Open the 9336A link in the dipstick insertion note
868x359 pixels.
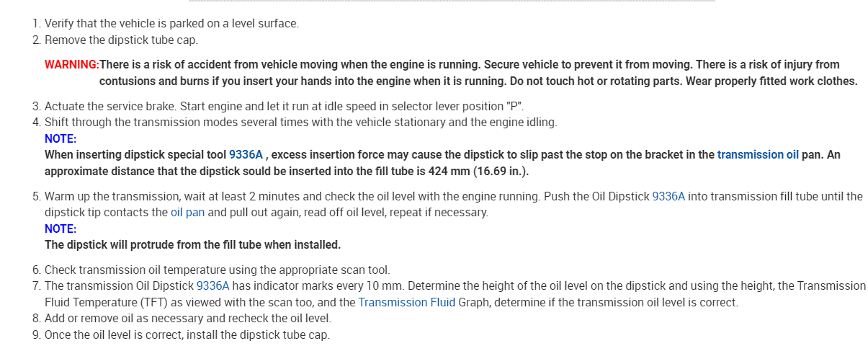tap(246, 154)
